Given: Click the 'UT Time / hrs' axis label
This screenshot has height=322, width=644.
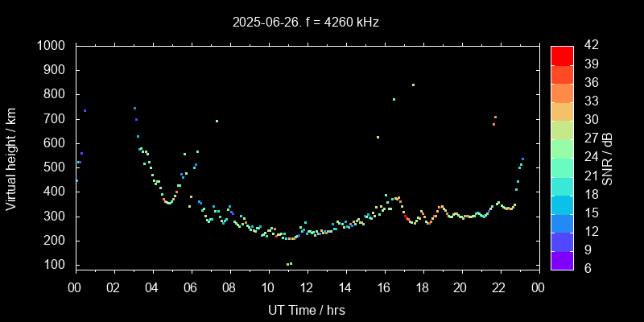Looking at the screenshot, I should pos(306,309).
